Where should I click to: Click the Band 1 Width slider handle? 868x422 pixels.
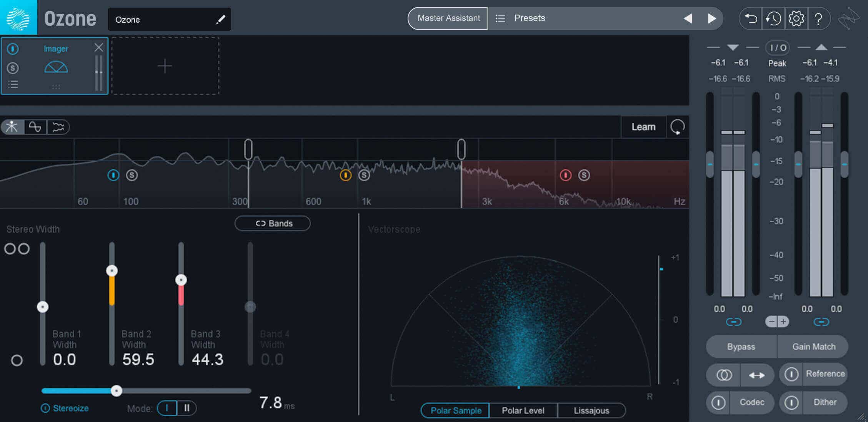tap(42, 307)
